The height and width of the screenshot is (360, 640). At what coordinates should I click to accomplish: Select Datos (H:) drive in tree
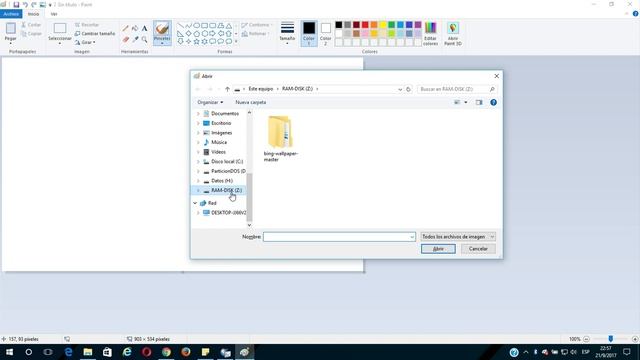coord(222,181)
